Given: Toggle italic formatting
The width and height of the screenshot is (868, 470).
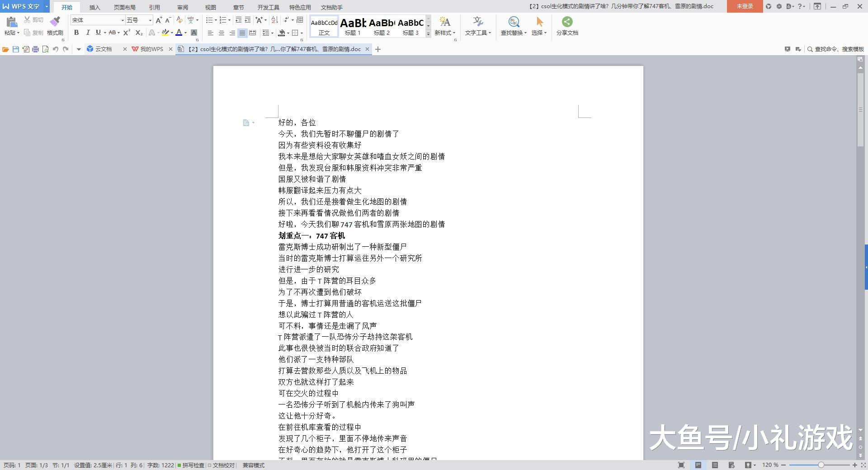Looking at the screenshot, I should click(x=88, y=33).
